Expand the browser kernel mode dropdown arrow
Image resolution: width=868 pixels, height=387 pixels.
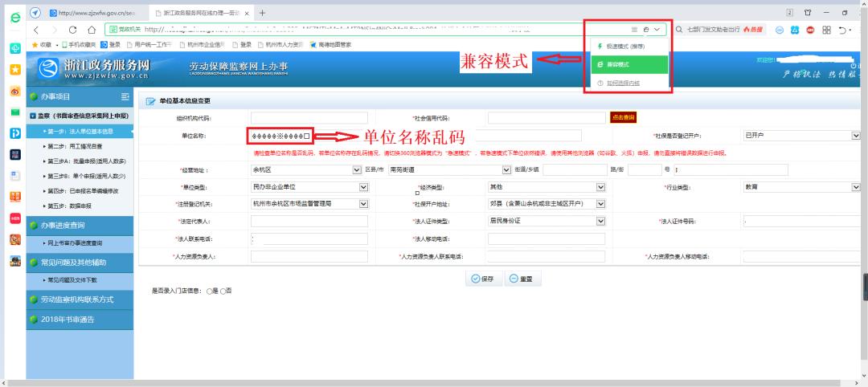pyautogui.click(x=657, y=30)
